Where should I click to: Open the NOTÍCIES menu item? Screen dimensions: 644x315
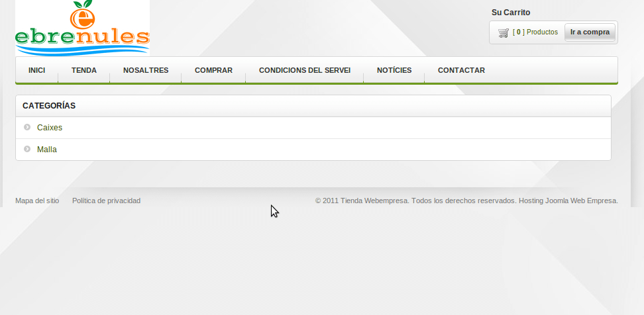(394, 70)
